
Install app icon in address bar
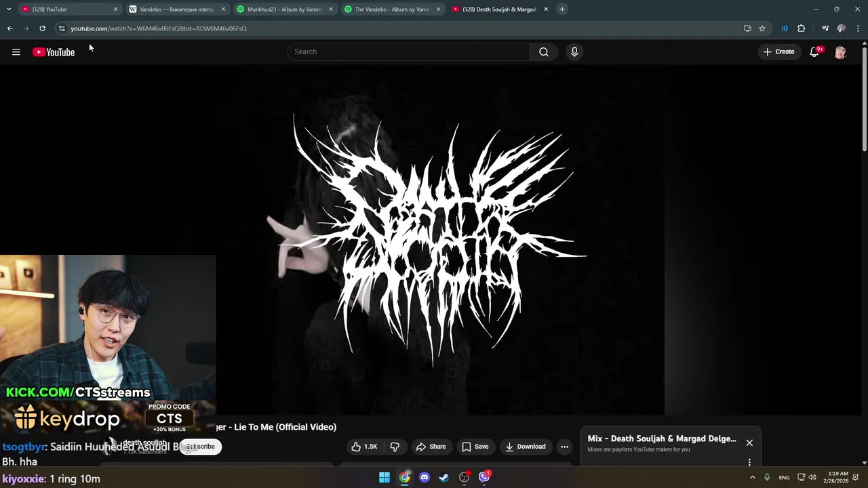pyautogui.click(x=747, y=28)
